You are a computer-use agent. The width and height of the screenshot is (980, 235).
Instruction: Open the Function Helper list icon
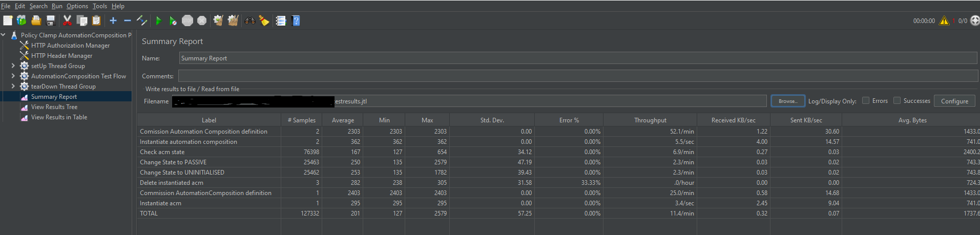point(281,20)
